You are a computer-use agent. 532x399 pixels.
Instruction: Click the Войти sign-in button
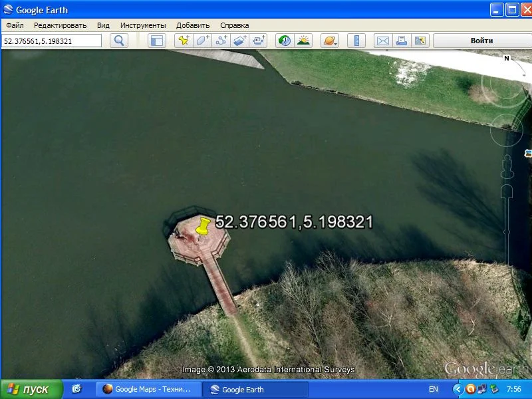(x=481, y=41)
